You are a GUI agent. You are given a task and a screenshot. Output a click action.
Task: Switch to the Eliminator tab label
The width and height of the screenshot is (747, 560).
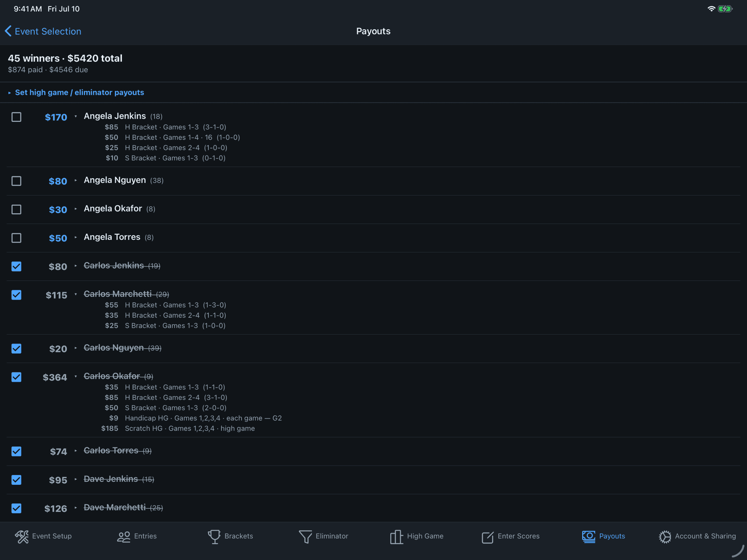click(332, 536)
